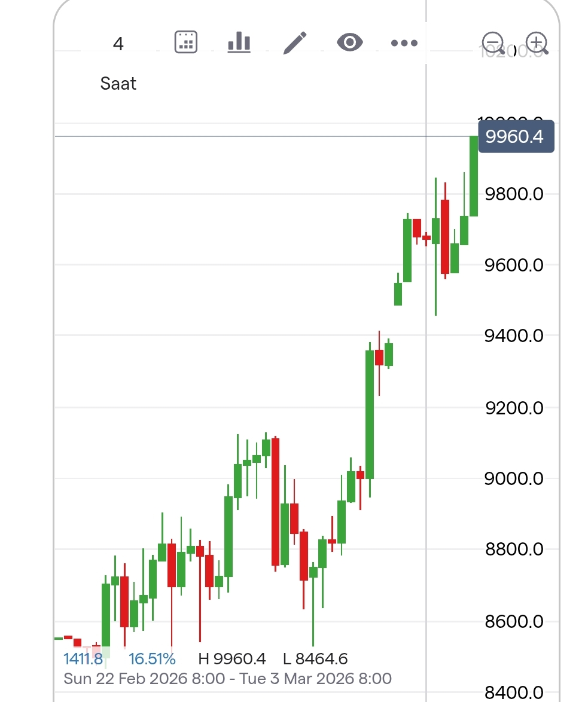Open the bar chart indicators icon
588x702 pixels.
click(x=239, y=42)
